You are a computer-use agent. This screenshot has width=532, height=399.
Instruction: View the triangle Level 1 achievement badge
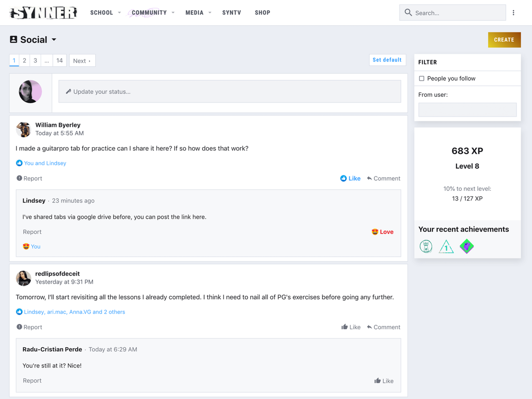pos(446,246)
